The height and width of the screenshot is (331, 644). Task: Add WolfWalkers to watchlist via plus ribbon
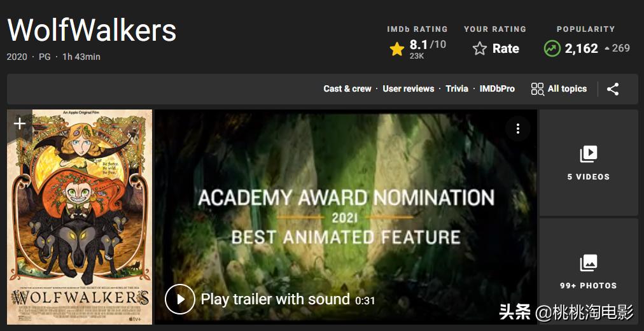click(20, 123)
